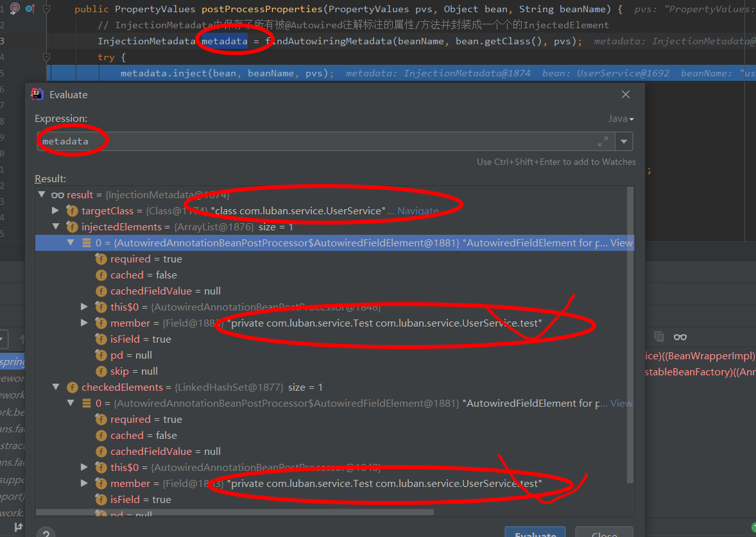The image size is (756, 537).
Task: Collapse the injectedElements tree node
Action: [x=55, y=226]
